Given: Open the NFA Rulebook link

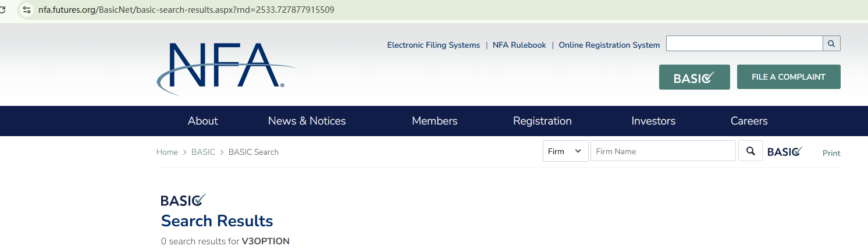Looking at the screenshot, I should coord(519,45).
